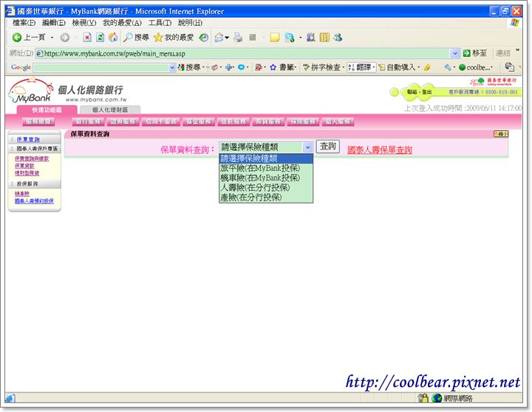532x412 pixels.
Task: Click the coolbe... account button on the Google toolbar
Action: (474, 67)
